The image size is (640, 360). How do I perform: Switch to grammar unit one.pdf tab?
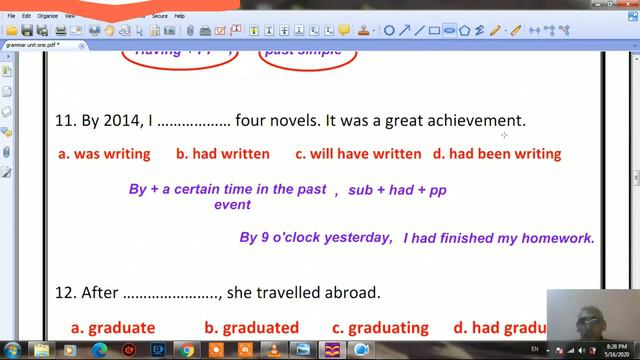[x=33, y=45]
